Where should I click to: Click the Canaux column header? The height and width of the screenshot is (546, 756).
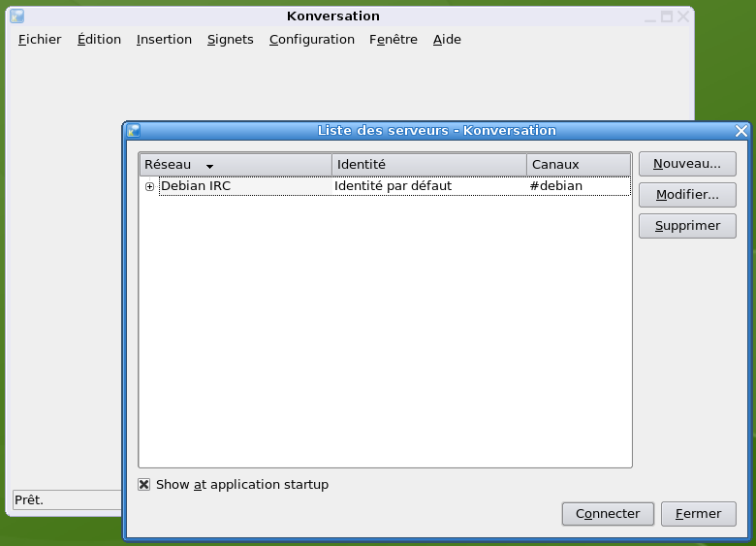pyautogui.click(x=579, y=165)
